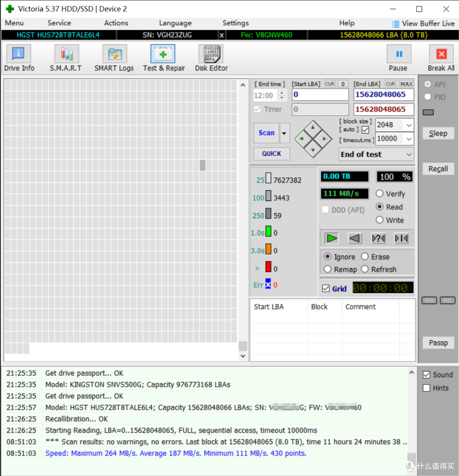This screenshot has height=476, width=459.
Task: Click the CUR button beside End LBA
Action: (x=390, y=84)
